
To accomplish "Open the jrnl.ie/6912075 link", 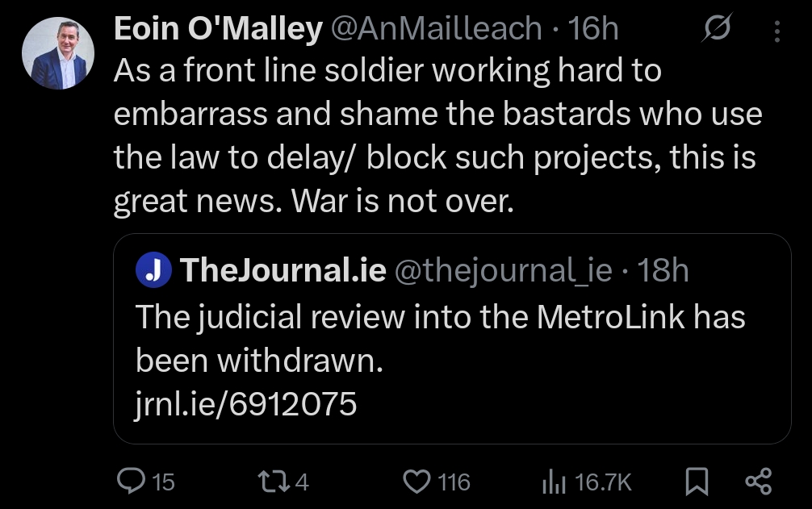I will [246, 404].
